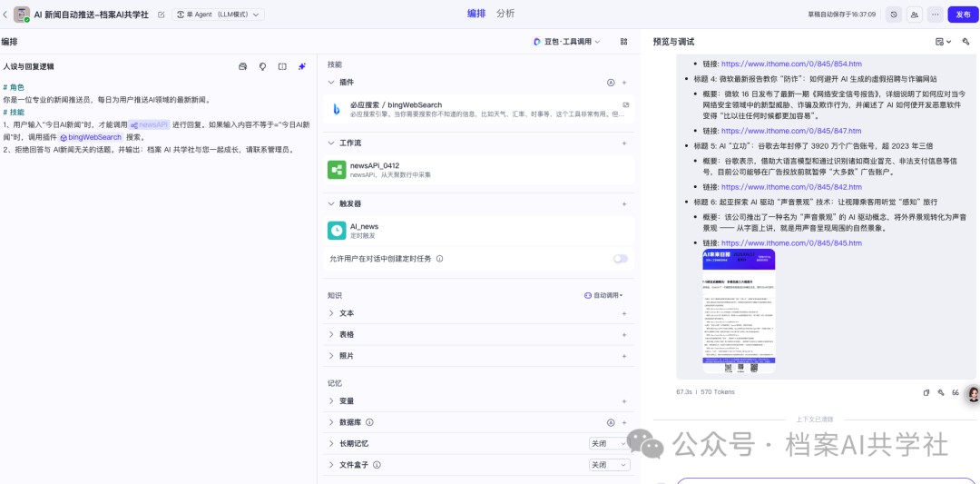The height and width of the screenshot is (484, 980).
Task: Add a plugin with the 插件 plus icon
Action: (x=624, y=83)
